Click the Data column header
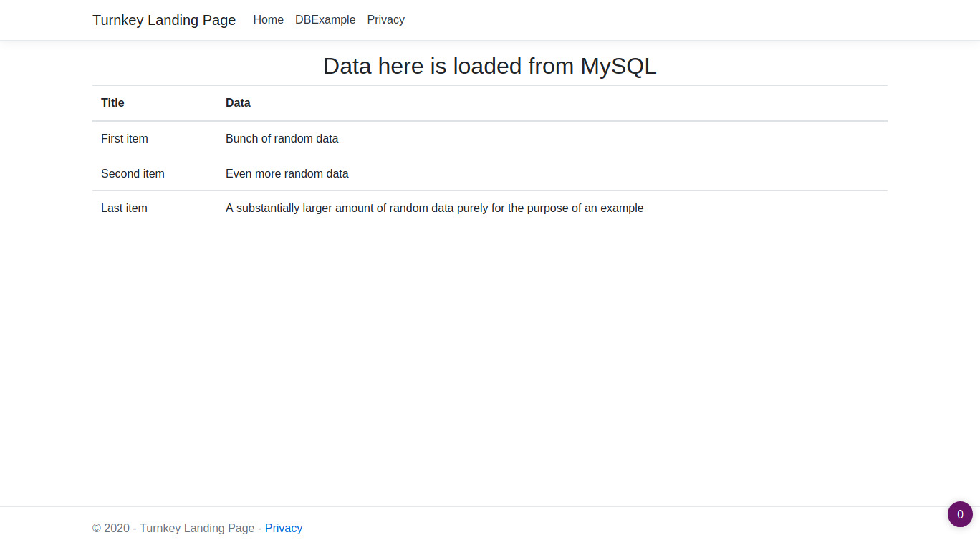This screenshot has width=980, height=550. coord(238,103)
